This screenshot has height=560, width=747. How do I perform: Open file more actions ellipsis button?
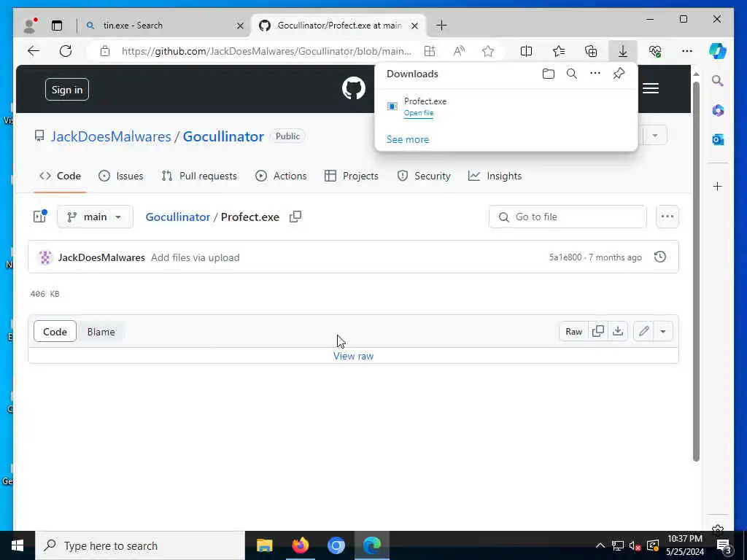pyautogui.click(x=667, y=217)
